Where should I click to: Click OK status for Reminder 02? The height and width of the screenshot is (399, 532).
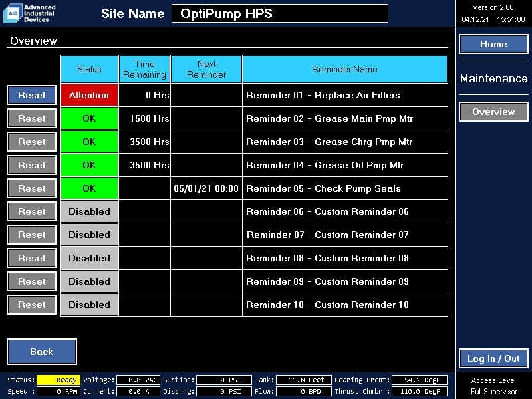[x=89, y=118]
